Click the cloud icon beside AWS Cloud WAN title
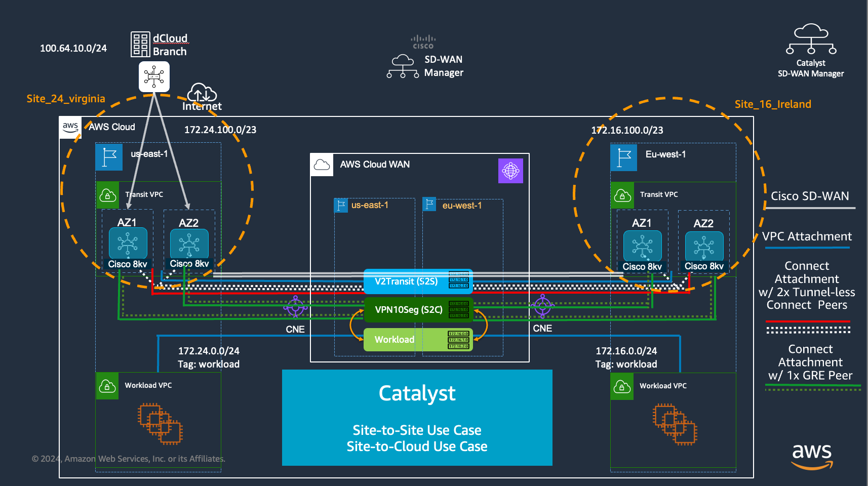 click(x=322, y=165)
